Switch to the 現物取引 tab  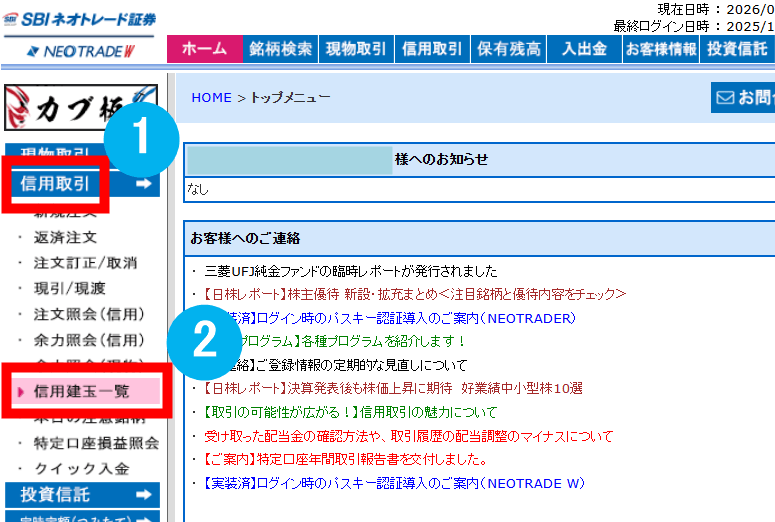tap(356, 49)
